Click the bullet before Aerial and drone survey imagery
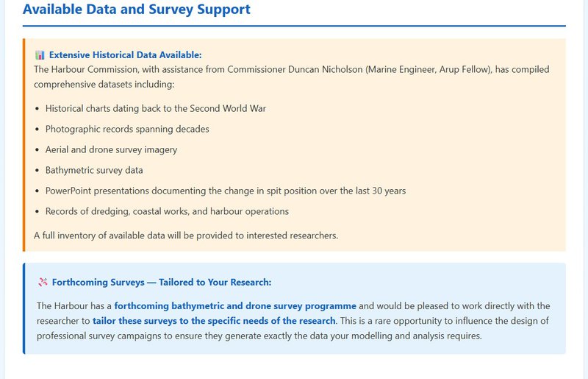The width and height of the screenshot is (588, 379). pyautogui.click(x=37, y=150)
